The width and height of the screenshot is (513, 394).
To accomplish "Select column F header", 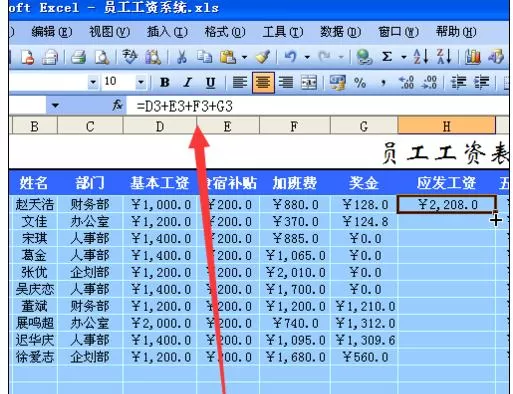I will tap(295, 126).
